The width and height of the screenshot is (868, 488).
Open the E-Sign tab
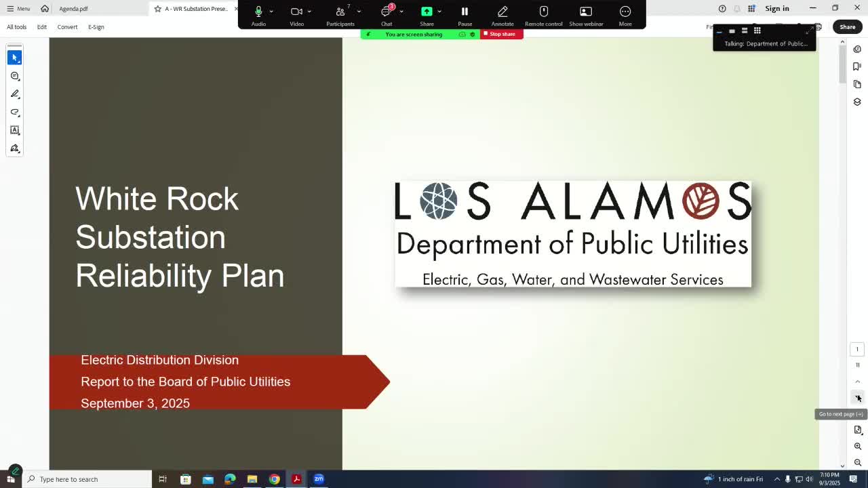(96, 27)
